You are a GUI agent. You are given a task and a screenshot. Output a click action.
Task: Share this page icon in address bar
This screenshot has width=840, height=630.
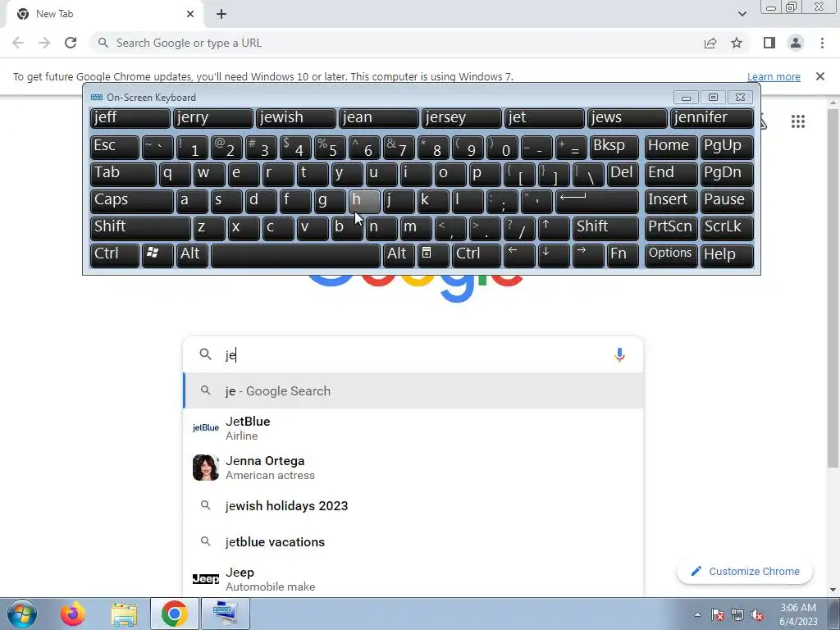(710, 43)
